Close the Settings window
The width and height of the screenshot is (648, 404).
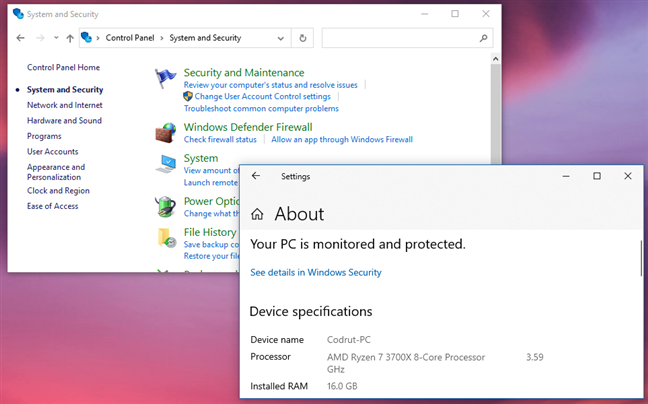628,176
